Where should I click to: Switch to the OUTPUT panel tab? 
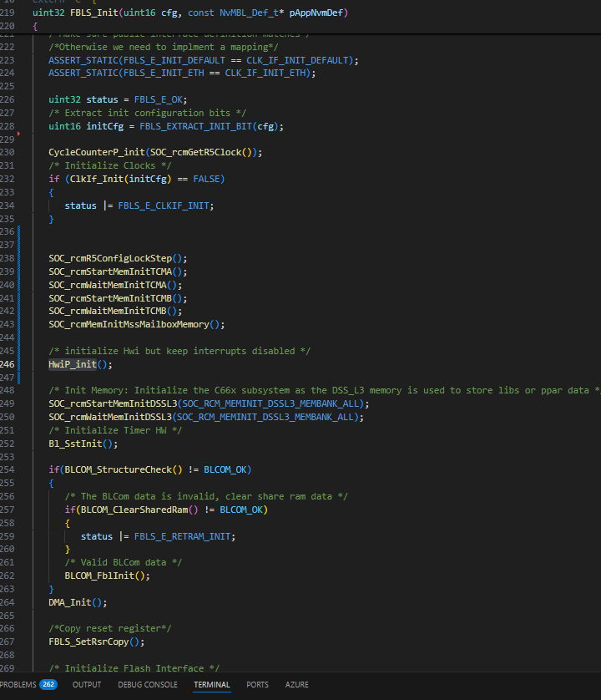(x=87, y=684)
